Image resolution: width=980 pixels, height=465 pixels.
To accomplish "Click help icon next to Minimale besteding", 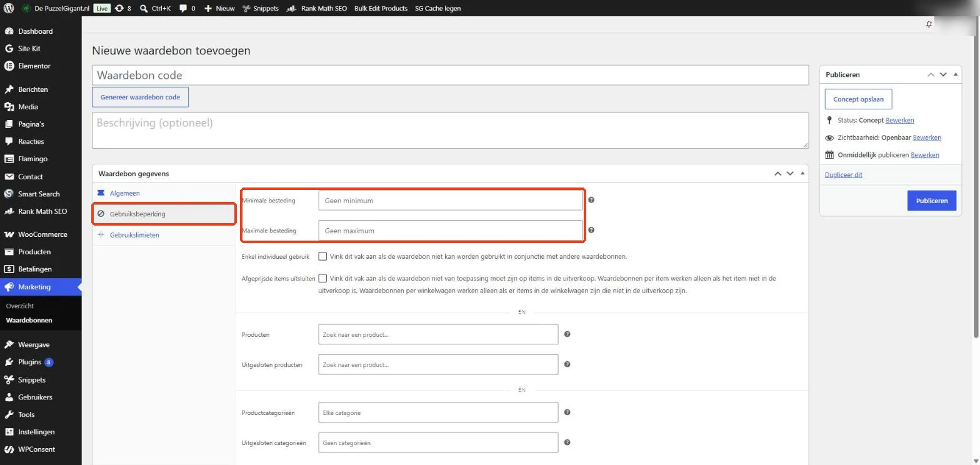I will pyautogui.click(x=591, y=200).
